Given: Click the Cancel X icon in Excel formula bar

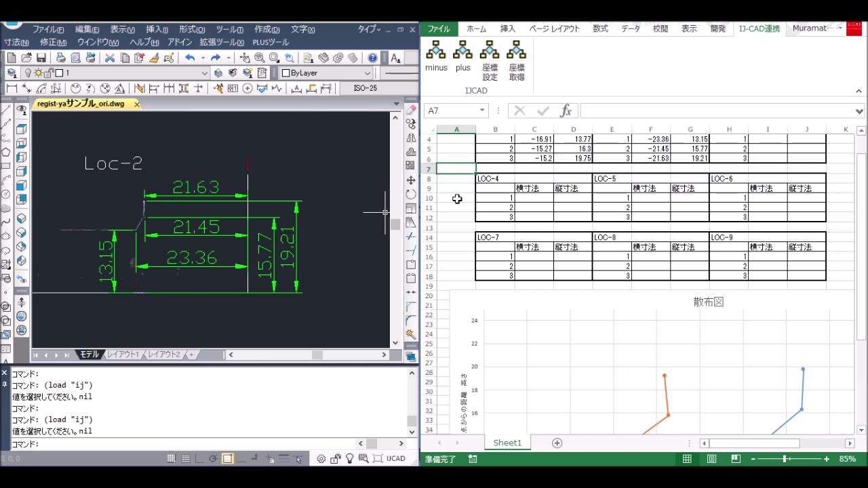Looking at the screenshot, I should tap(520, 110).
